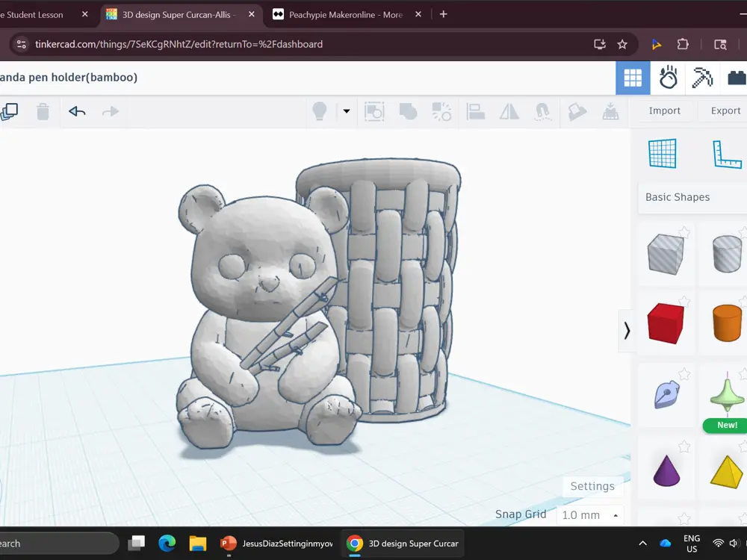Click the Send to icon in the toolbar
Screen dimensions: 747x560
610,111
